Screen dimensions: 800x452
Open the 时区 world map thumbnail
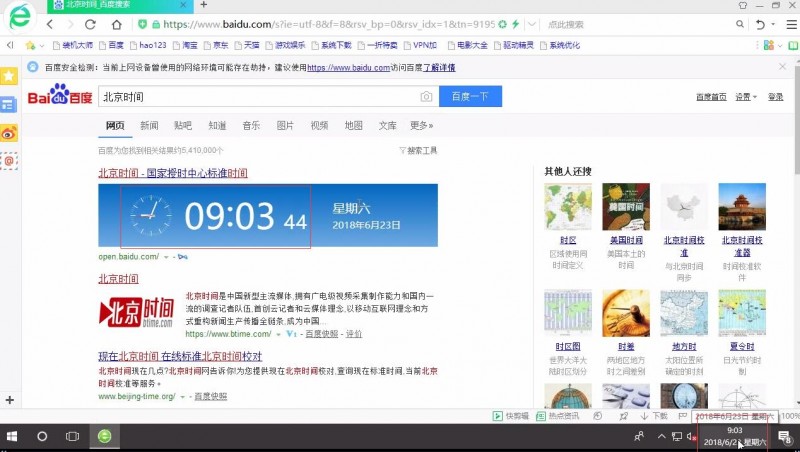point(568,207)
